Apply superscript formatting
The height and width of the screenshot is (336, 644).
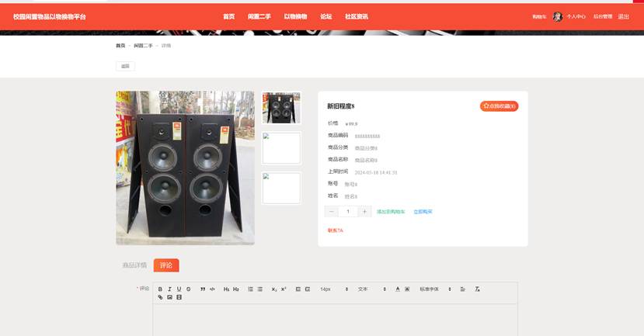[284, 289]
